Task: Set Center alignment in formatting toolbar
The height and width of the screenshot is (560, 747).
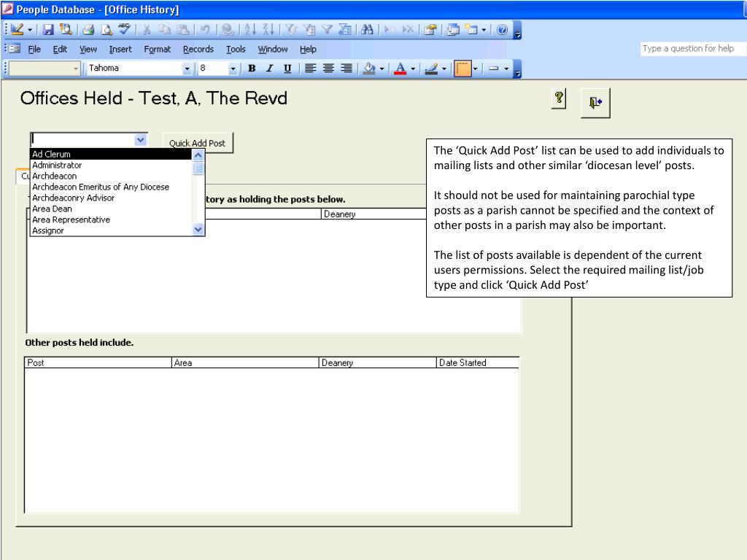Action: coord(328,69)
